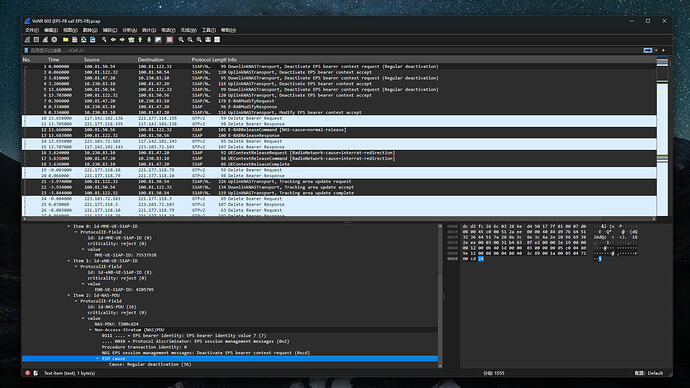690x388 pixels.
Task: Open the File (文件) menu
Action: pos(32,30)
